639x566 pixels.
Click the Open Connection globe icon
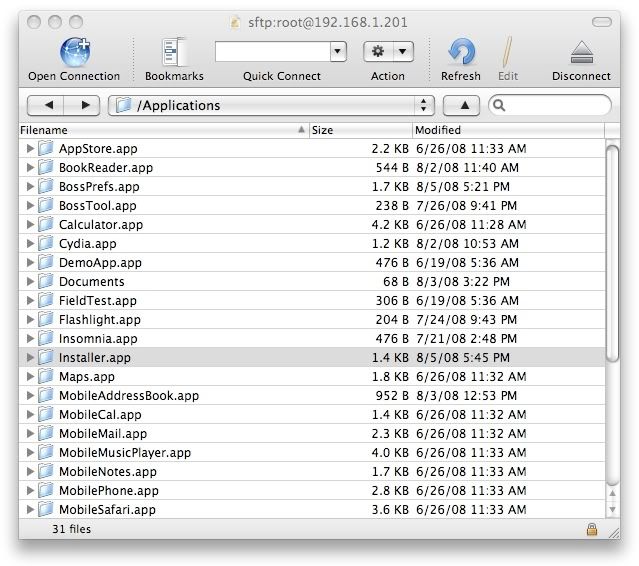(75, 52)
